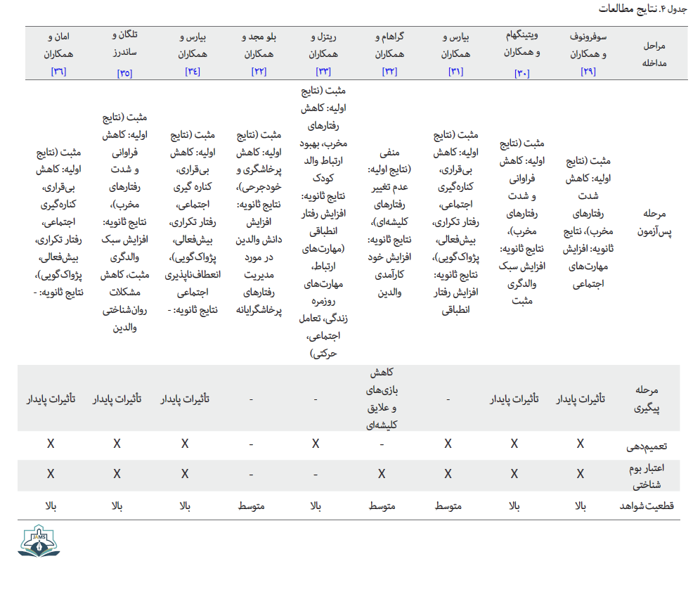The image size is (700, 599).
Task: Select "بالا" certainty cell under سوفرونوف
Action: click(x=581, y=506)
